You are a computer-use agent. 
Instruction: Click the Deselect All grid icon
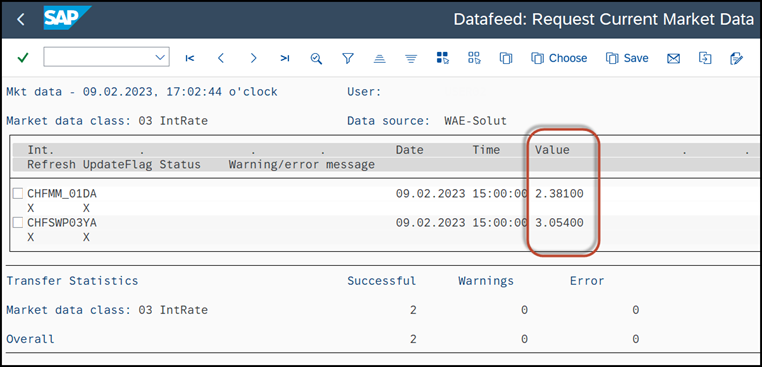pos(474,58)
